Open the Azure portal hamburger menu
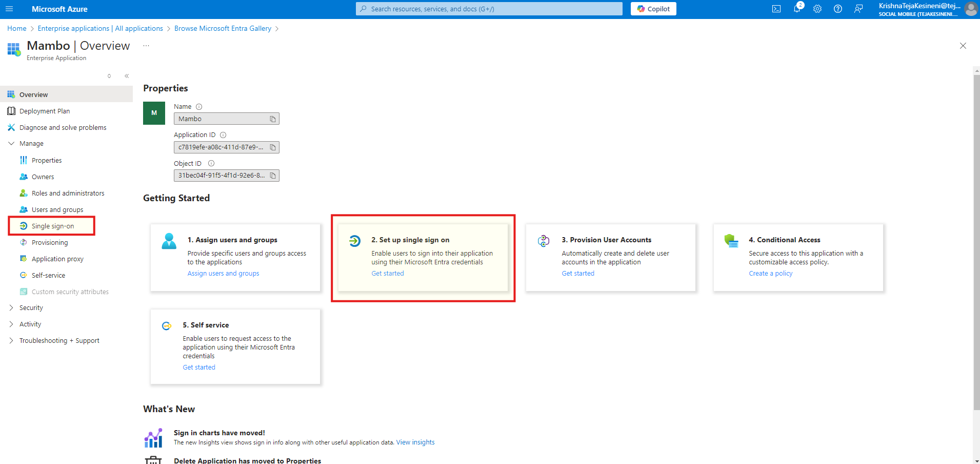The image size is (980, 464). click(9, 9)
